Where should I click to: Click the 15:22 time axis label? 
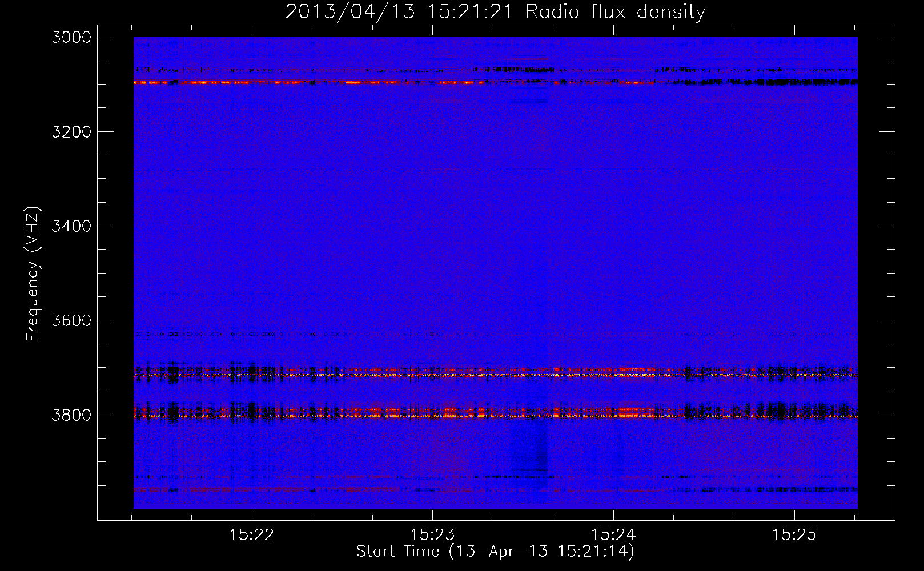tap(251, 535)
